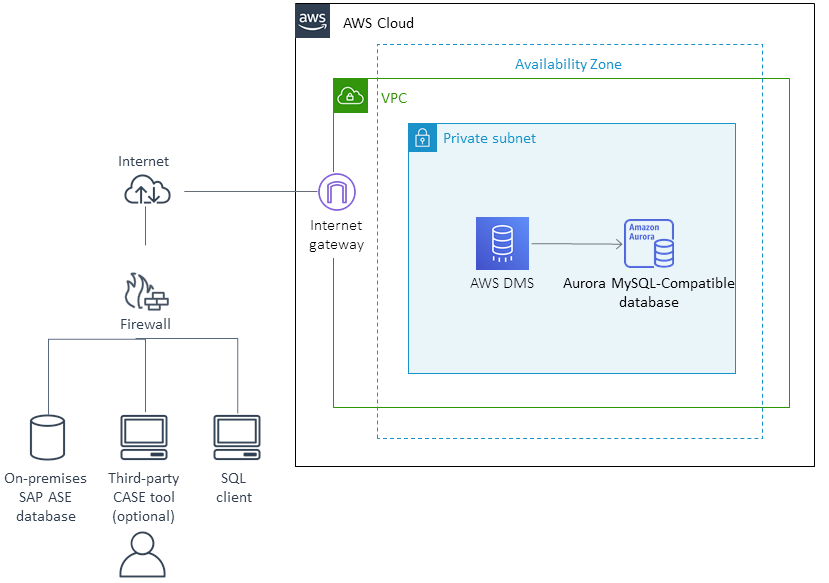Click the 'AWS Cloud' title label

(378, 23)
